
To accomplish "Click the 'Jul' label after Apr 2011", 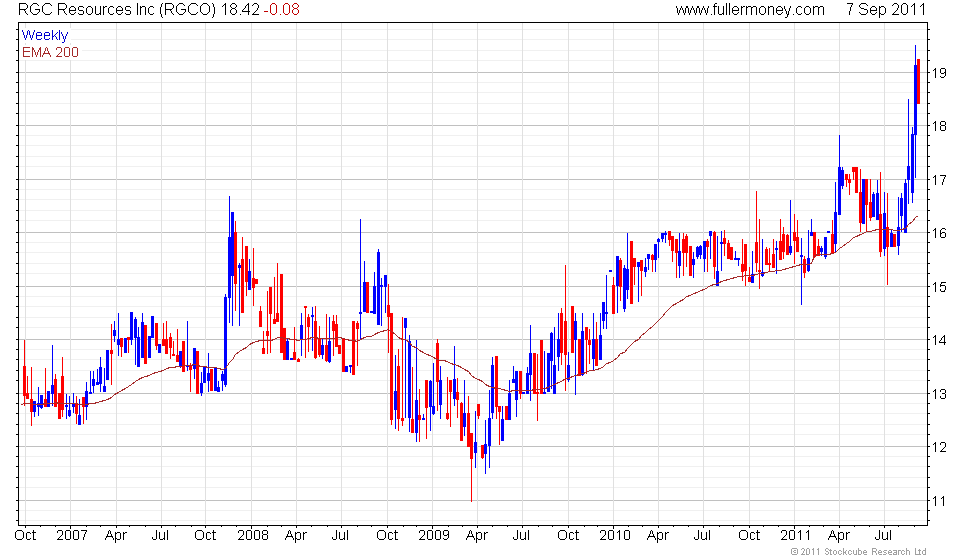I will pos(883,535).
